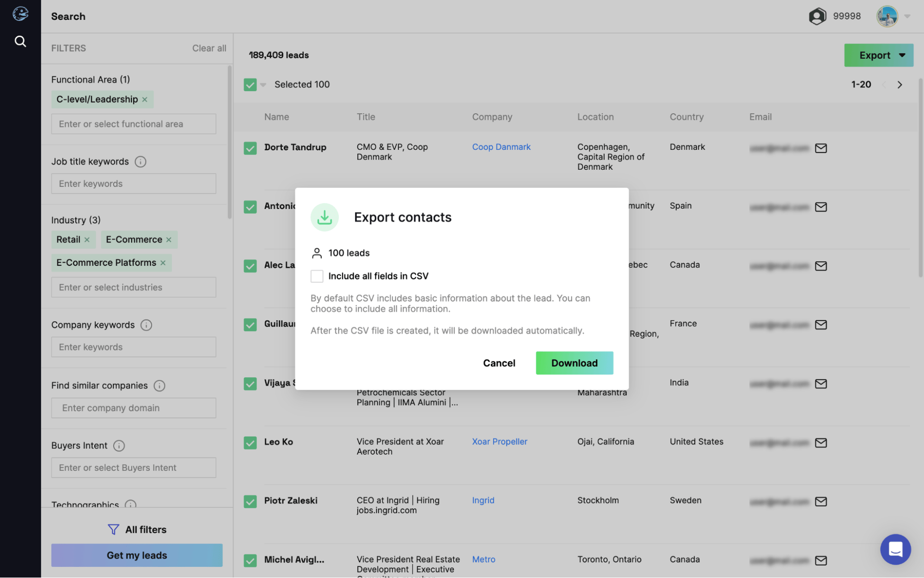The width and height of the screenshot is (924, 578).
Task: Click the search magnifier icon in sidebar
Action: pyautogui.click(x=20, y=42)
